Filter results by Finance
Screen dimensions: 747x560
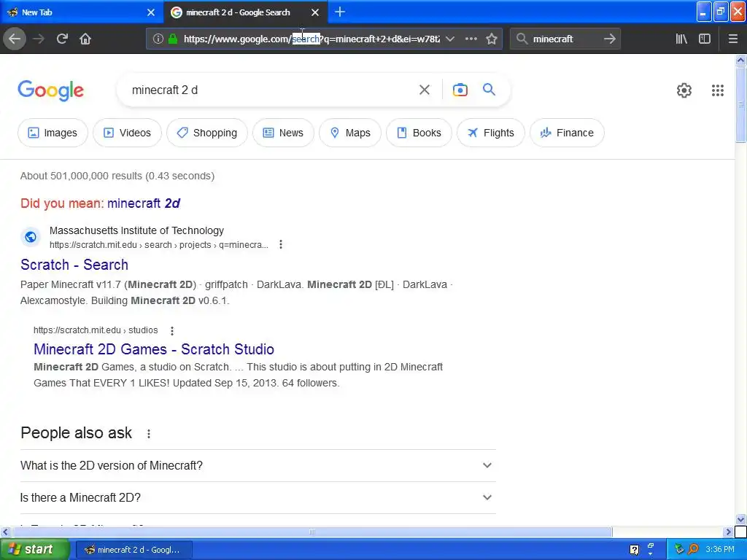point(567,133)
